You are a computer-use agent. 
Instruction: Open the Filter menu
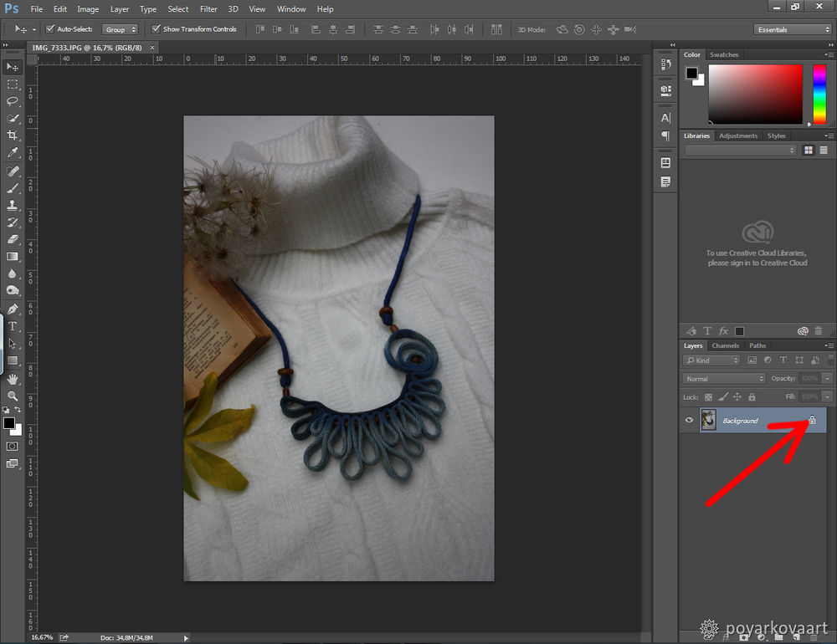pos(208,9)
